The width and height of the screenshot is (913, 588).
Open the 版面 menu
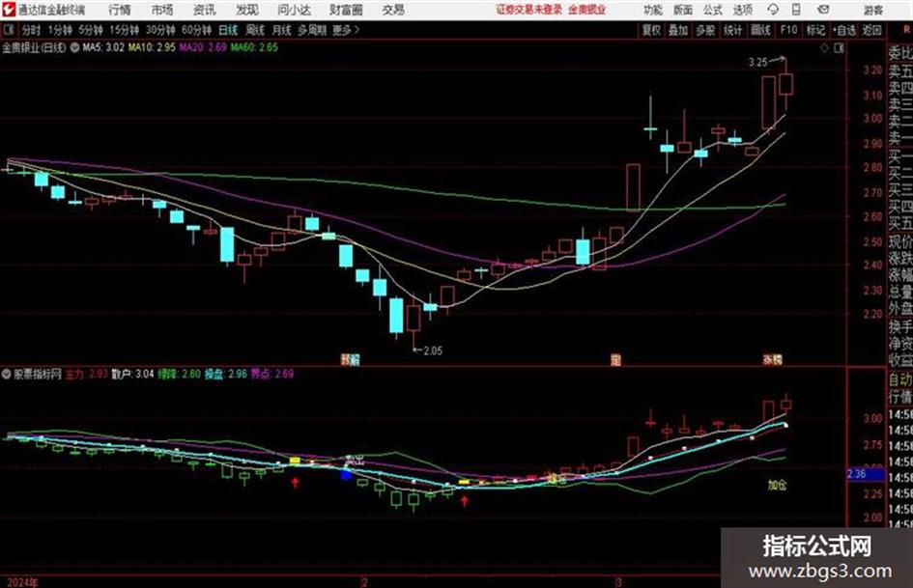coord(682,10)
